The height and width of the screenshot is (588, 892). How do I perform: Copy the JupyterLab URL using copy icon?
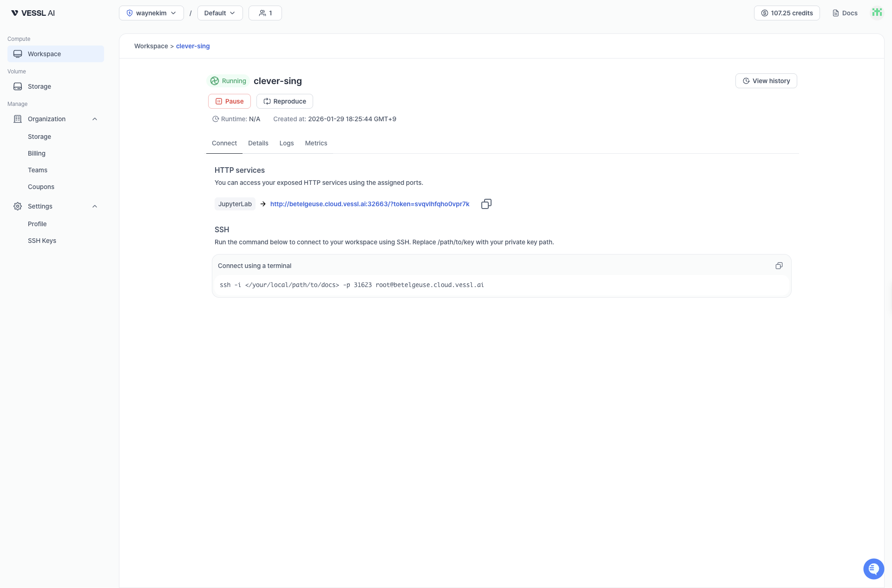tap(486, 204)
